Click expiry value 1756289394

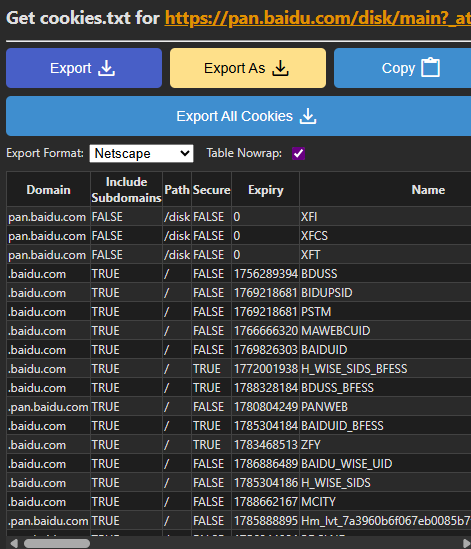click(x=266, y=274)
